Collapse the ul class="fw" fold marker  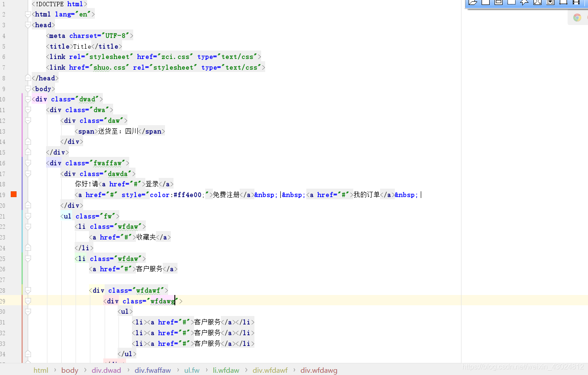(28, 216)
